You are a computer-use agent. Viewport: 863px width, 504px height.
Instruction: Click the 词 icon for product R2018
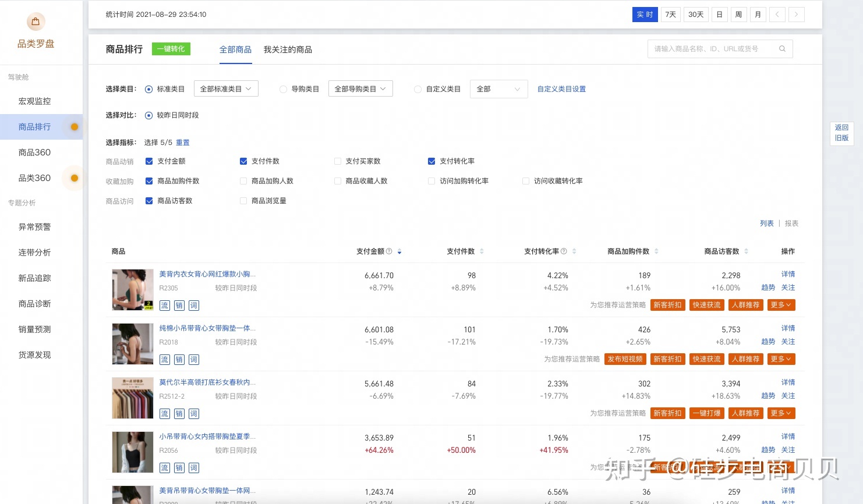194,360
